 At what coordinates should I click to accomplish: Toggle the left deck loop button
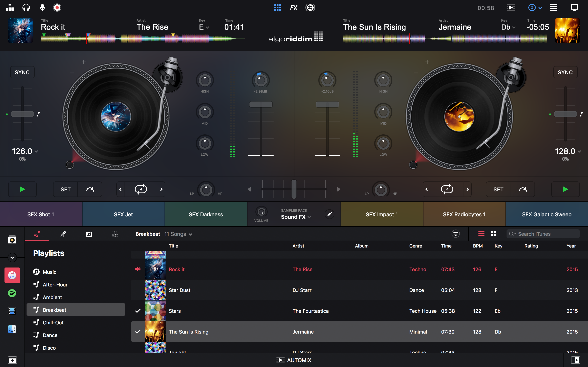click(141, 189)
